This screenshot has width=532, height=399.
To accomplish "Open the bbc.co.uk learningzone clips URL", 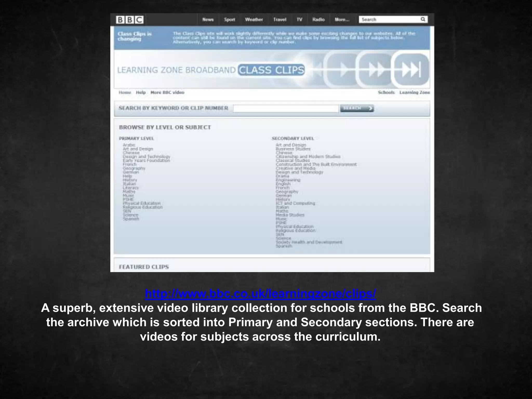I will [260, 294].
